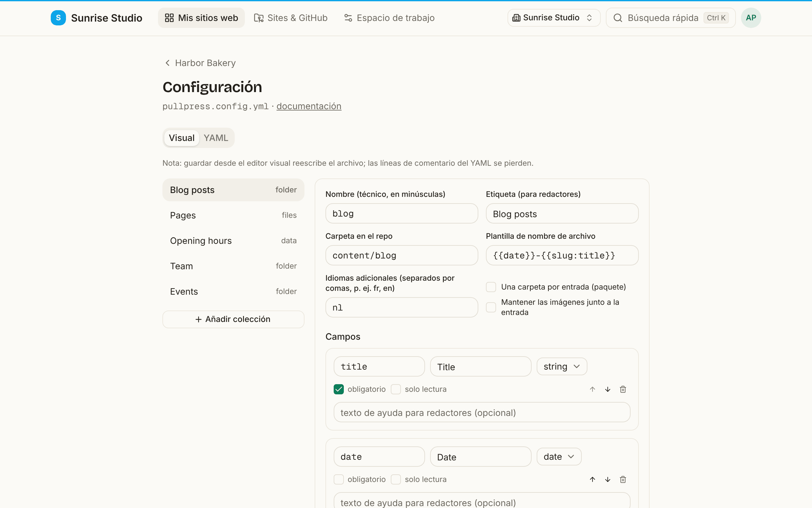The image size is (812, 508).
Task: Click the Sunrise Studio logo icon
Action: [x=58, y=18]
